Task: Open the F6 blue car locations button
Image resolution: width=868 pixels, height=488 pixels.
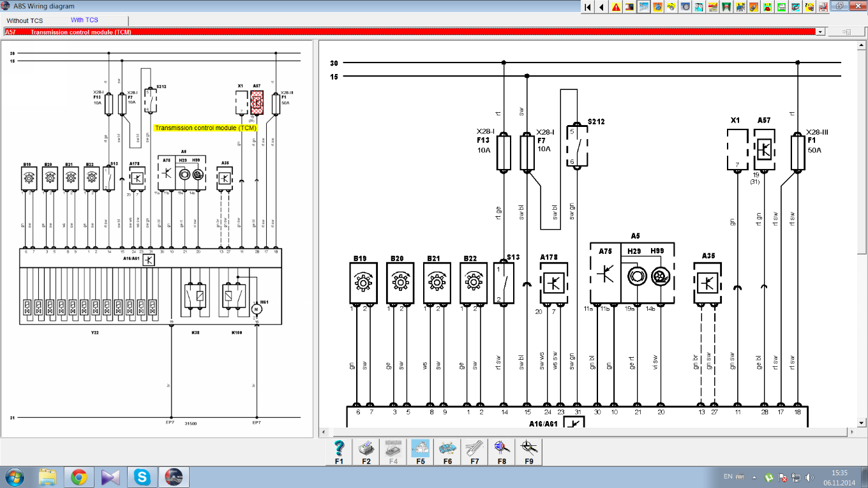Action: (447, 451)
